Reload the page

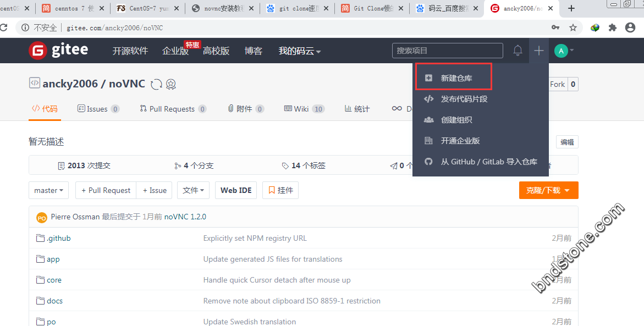click(x=3, y=27)
